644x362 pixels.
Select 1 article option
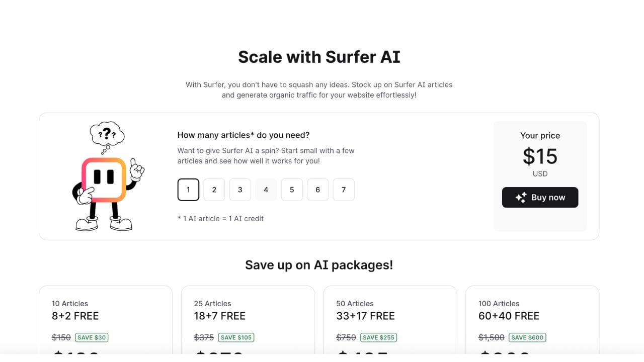pos(188,190)
